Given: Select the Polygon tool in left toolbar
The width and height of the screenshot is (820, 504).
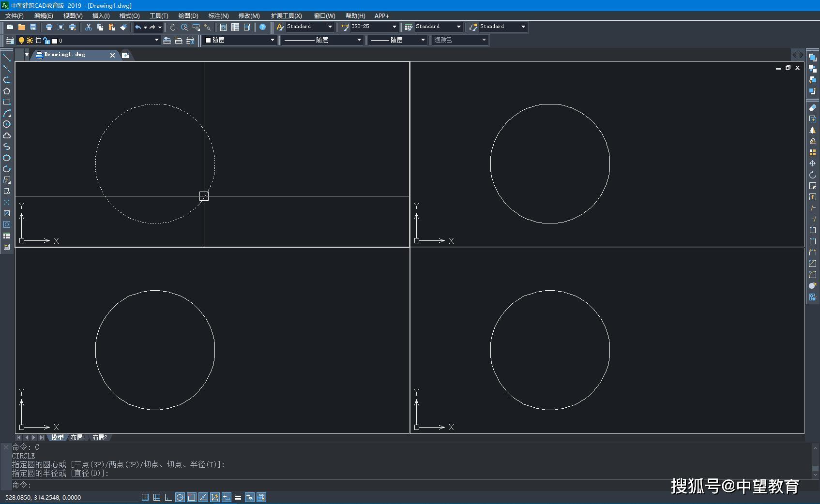Looking at the screenshot, I should 7,91.
